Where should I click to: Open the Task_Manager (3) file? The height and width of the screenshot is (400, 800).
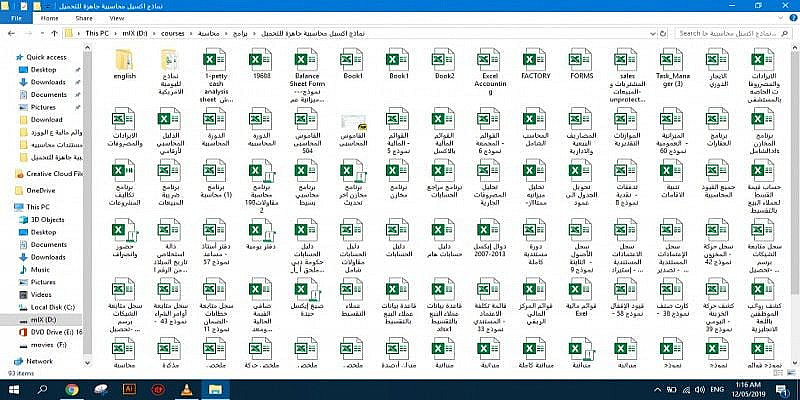[x=672, y=67]
